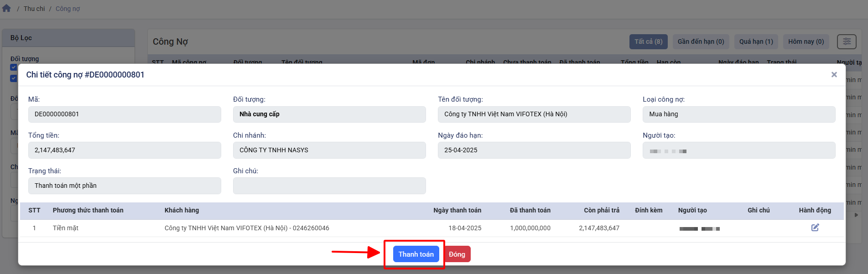This screenshot has height=274, width=868.
Task: Click the edit icon for payment row 1
Action: (815, 227)
